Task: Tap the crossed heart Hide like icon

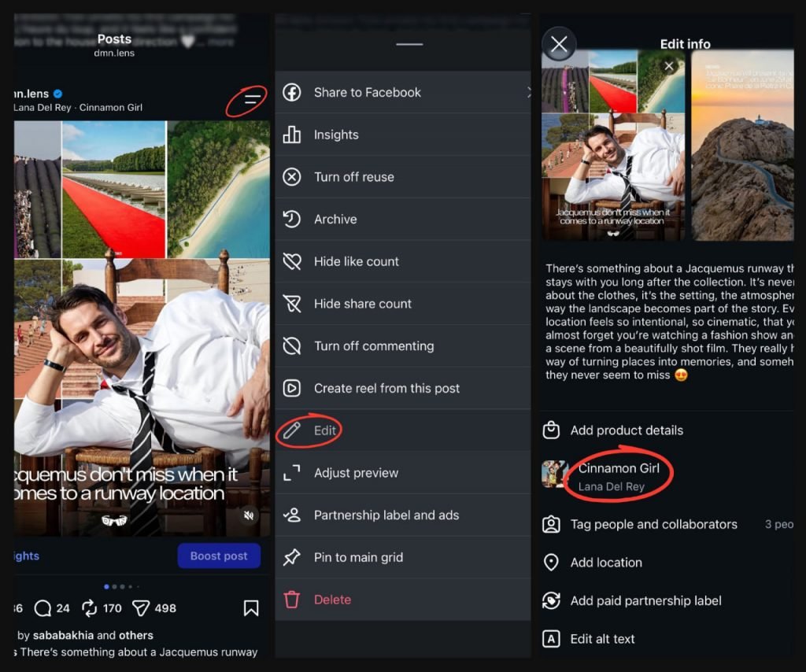Action: coord(292,261)
